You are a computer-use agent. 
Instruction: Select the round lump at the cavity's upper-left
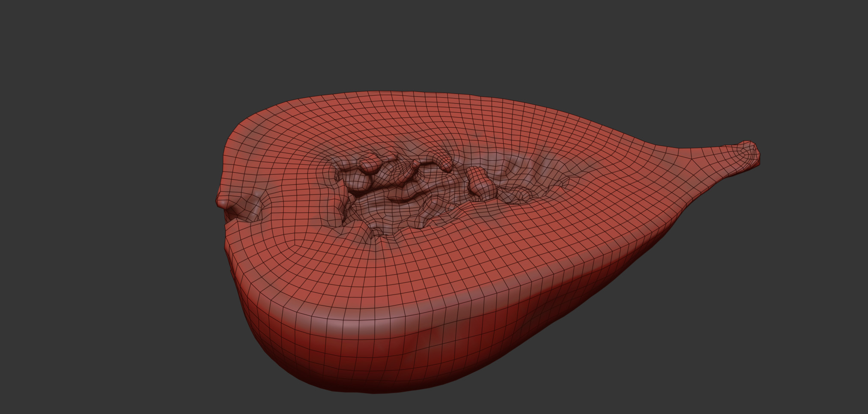point(368,164)
